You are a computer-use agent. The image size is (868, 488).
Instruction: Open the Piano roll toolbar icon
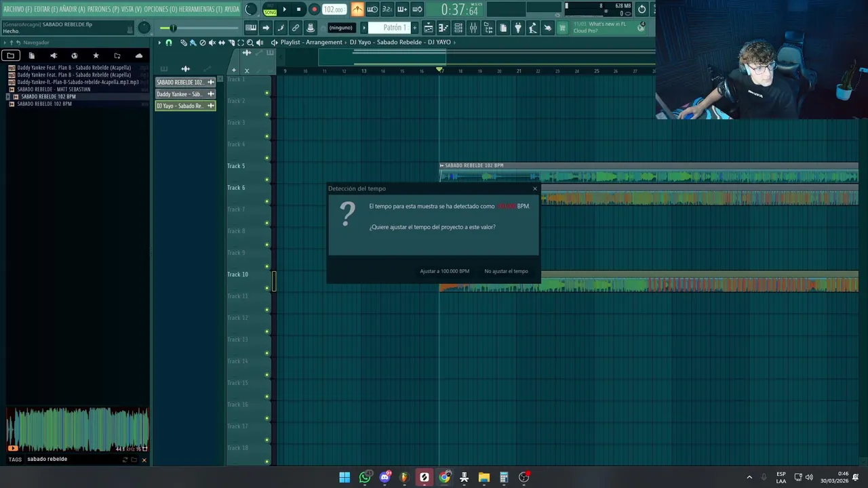pos(443,28)
